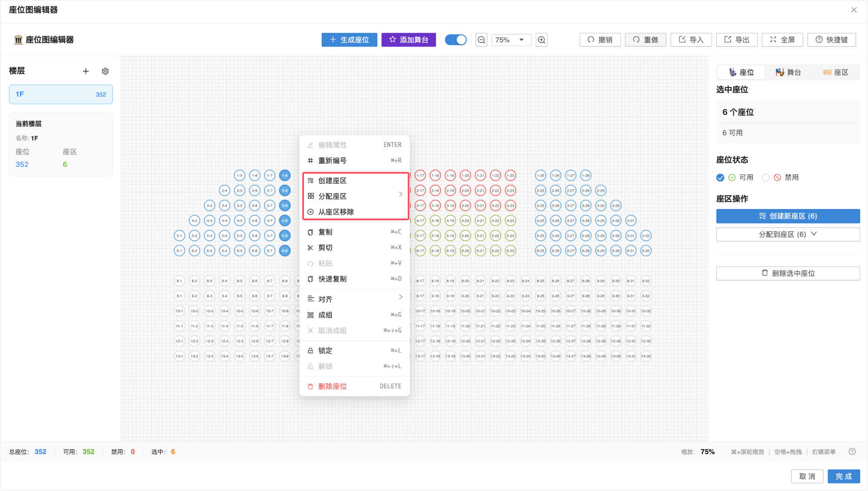
Task: Select the 禁用 seat status radio
Action: coord(766,177)
